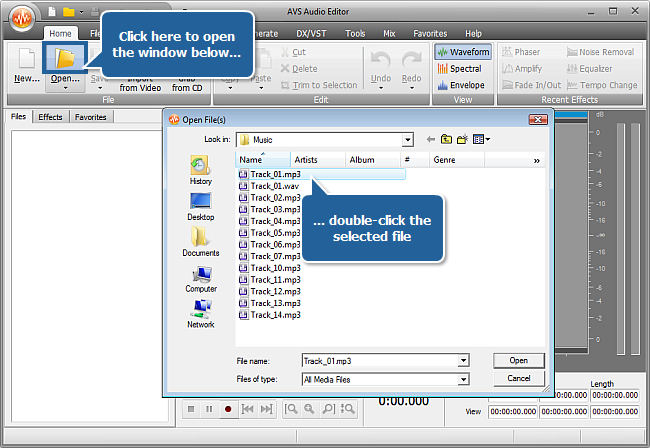Click the Record button

(228, 409)
